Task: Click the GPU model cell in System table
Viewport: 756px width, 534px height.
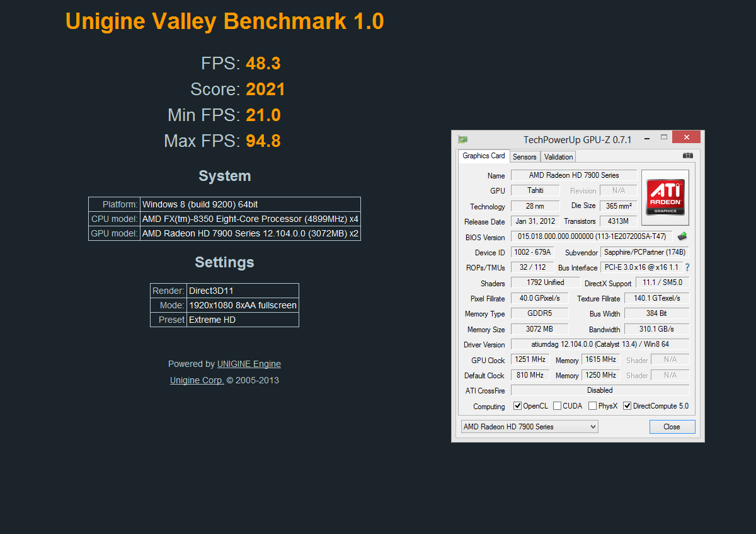Action: pos(250,233)
